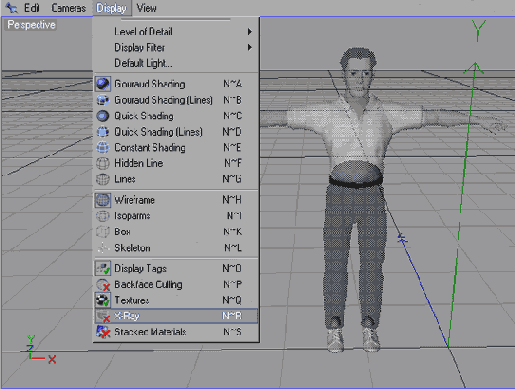The height and width of the screenshot is (389, 515).
Task: Toggle the Textures checkmark icon
Action: 103,300
